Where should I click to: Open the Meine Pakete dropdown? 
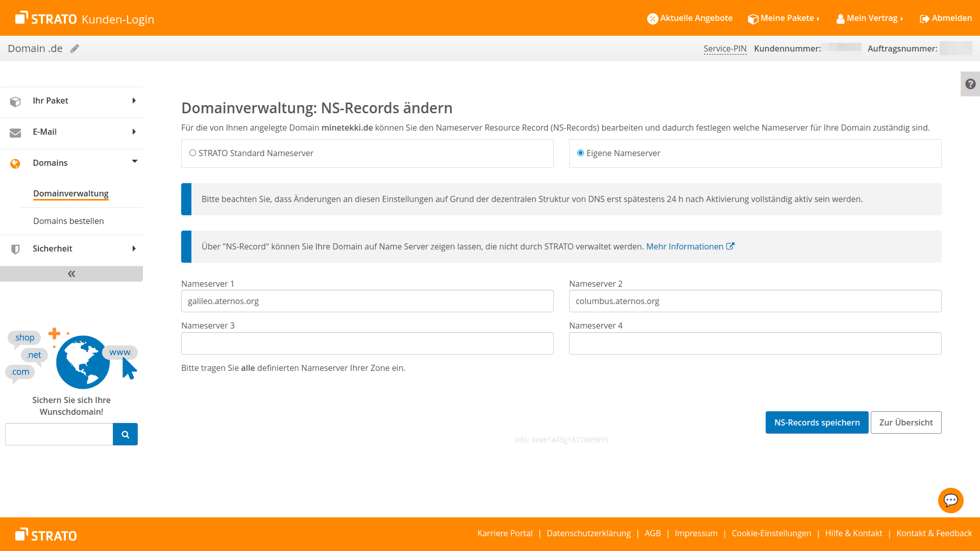point(783,18)
